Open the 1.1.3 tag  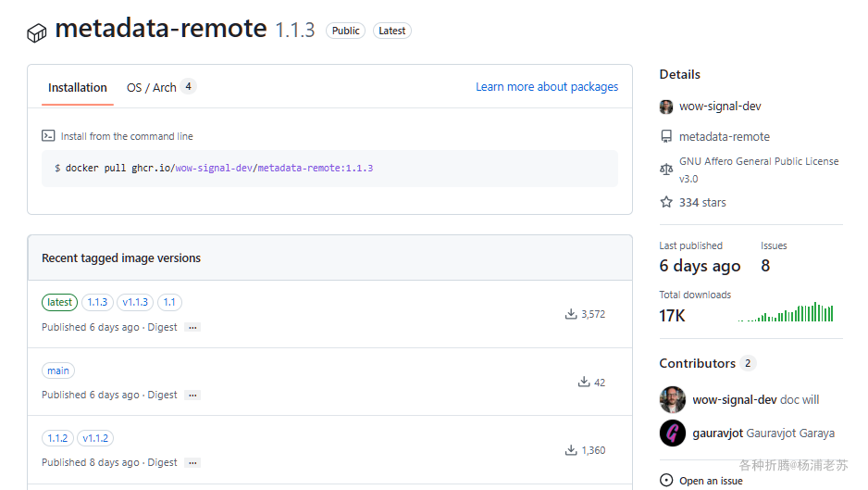(x=97, y=302)
